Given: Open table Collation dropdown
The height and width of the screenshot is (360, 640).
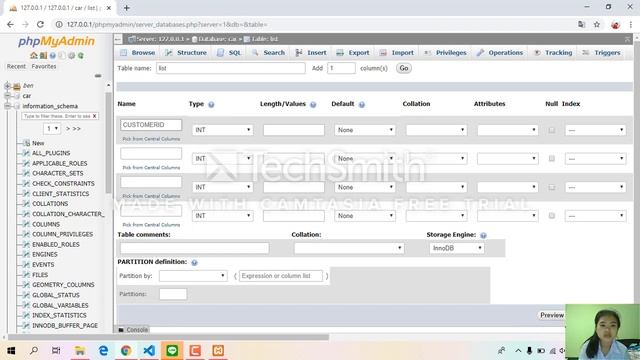Looking at the screenshot, I should tap(349, 248).
